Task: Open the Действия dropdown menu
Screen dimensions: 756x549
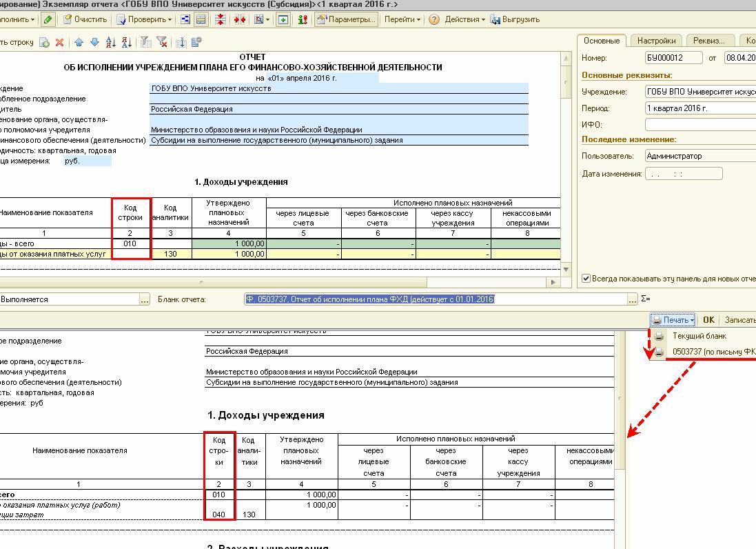Action: tap(464, 20)
